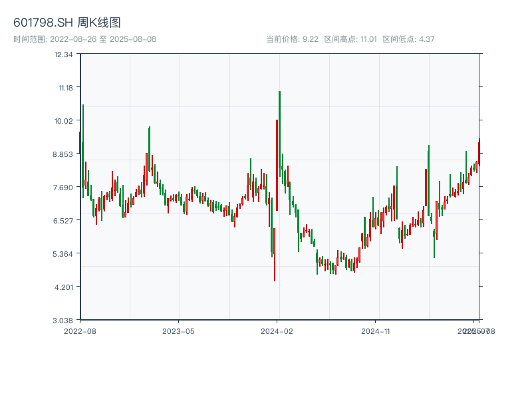Screen dimensions: 532x399
Task: Click y-axis label 5.364
Action: [63, 254]
